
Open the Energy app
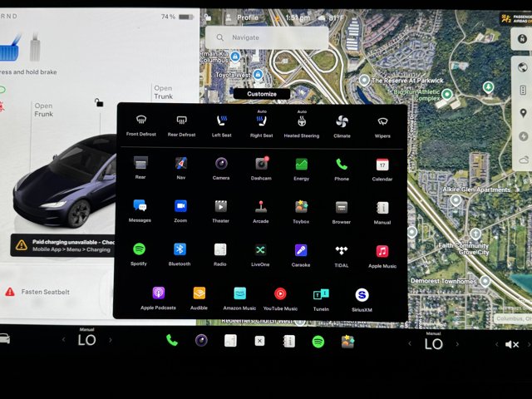301,170
